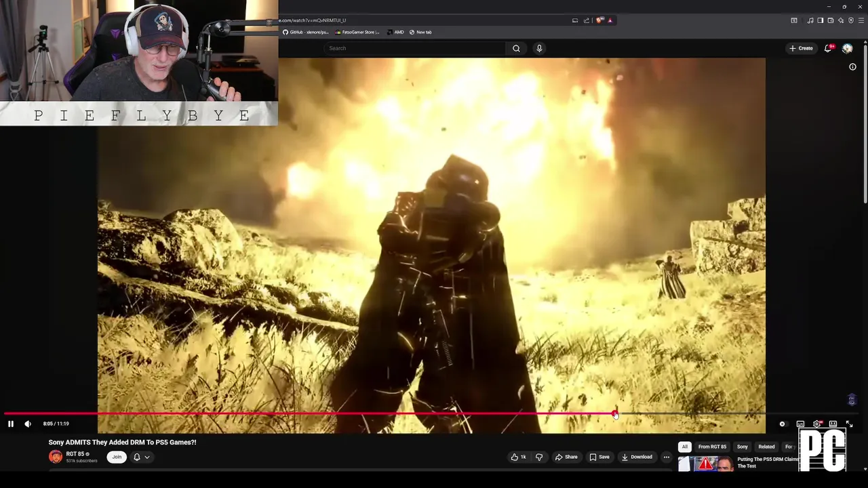Click the purple extension icon over video
This screenshot has height=488, width=868.
(852, 399)
